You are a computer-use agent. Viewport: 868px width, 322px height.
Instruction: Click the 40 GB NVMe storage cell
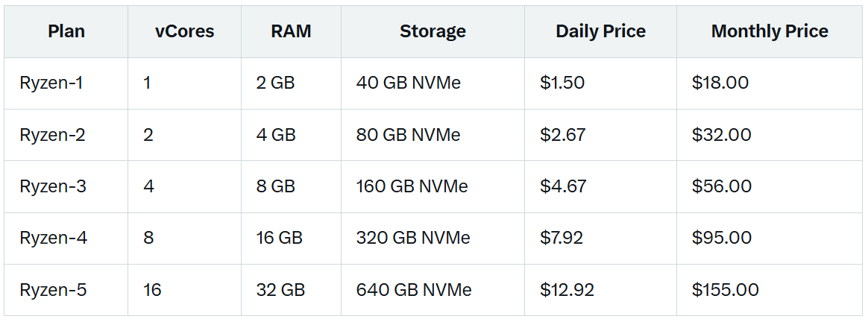pos(433,83)
